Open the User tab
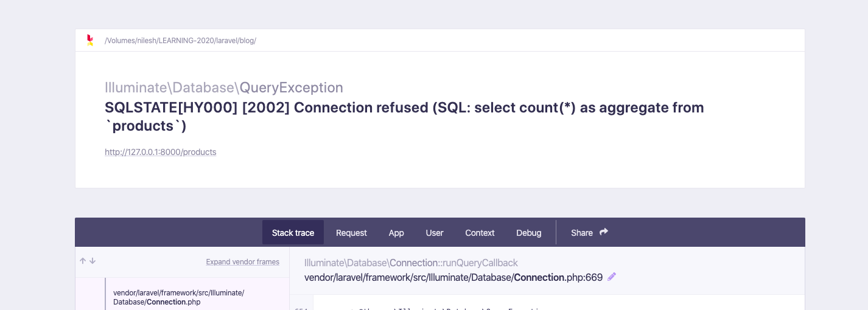The height and width of the screenshot is (310, 868). pyautogui.click(x=435, y=233)
